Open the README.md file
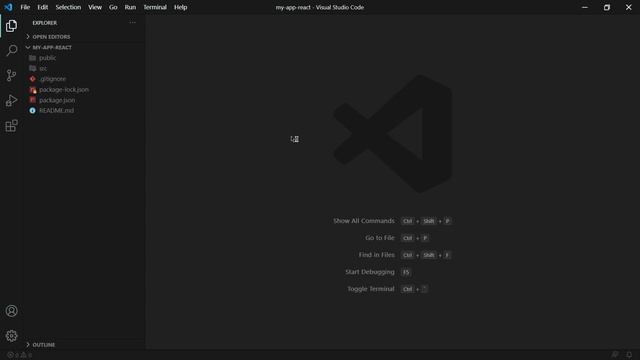The image size is (640, 360). pyautogui.click(x=83, y=111)
